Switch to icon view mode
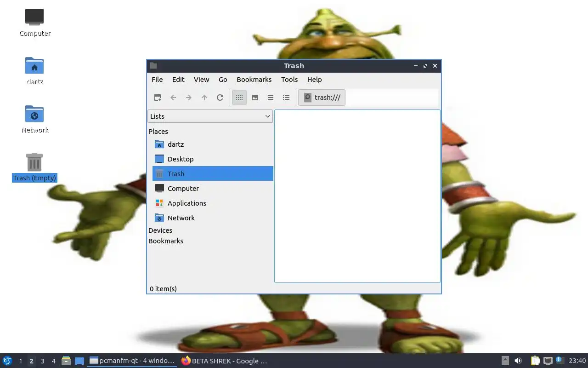Viewport: 588px width, 368px height. 239,98
